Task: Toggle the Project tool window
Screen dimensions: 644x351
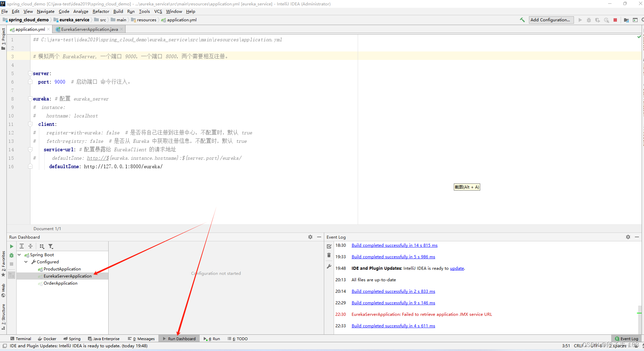Action: pyautogui.click(x=3, y=39)
